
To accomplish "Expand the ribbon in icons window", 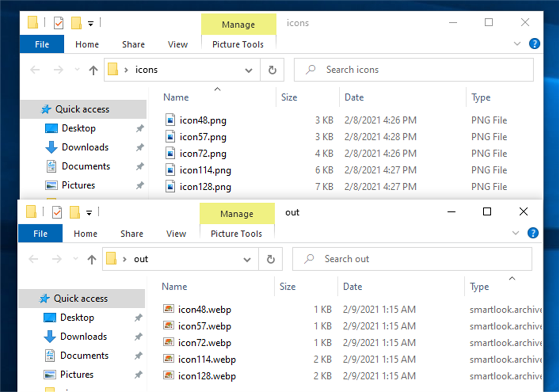I will (517, 44).
